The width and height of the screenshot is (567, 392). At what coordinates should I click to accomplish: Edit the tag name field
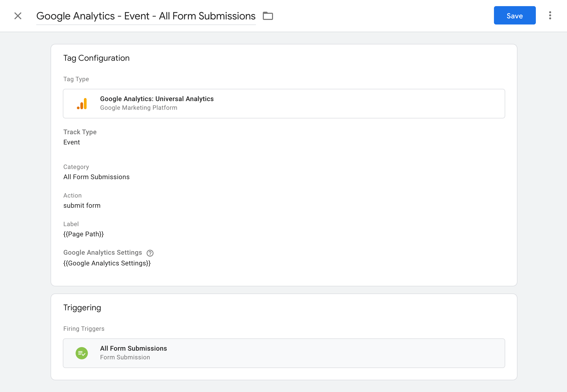146,16
